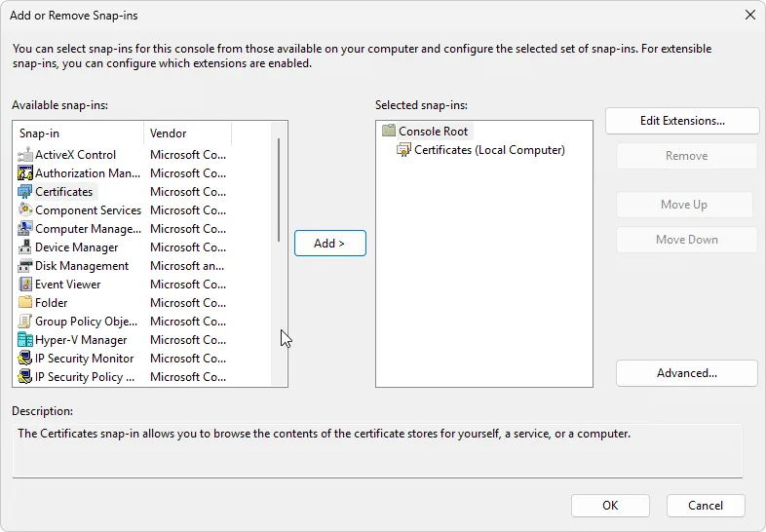This screenshot has height=532, width=766.
Task: Select Console Root in selected snap-ins
Action: pyautogui.click(x=433, y=131)
